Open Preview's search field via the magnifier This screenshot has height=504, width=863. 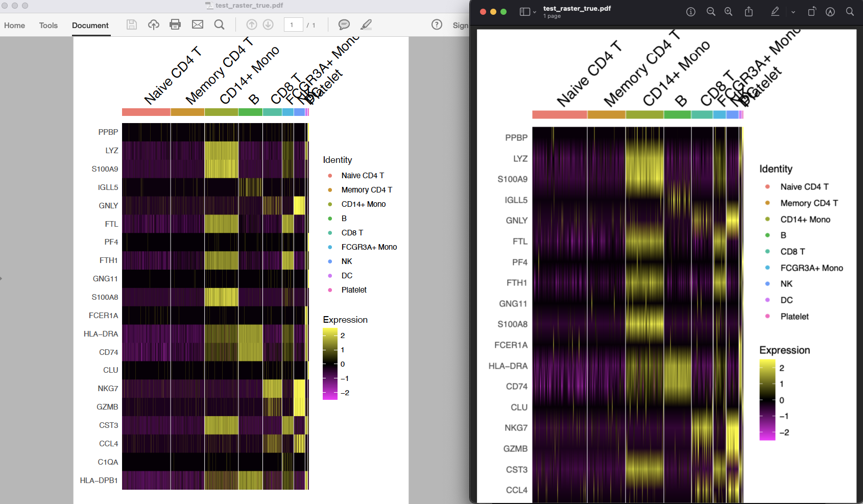850,11
